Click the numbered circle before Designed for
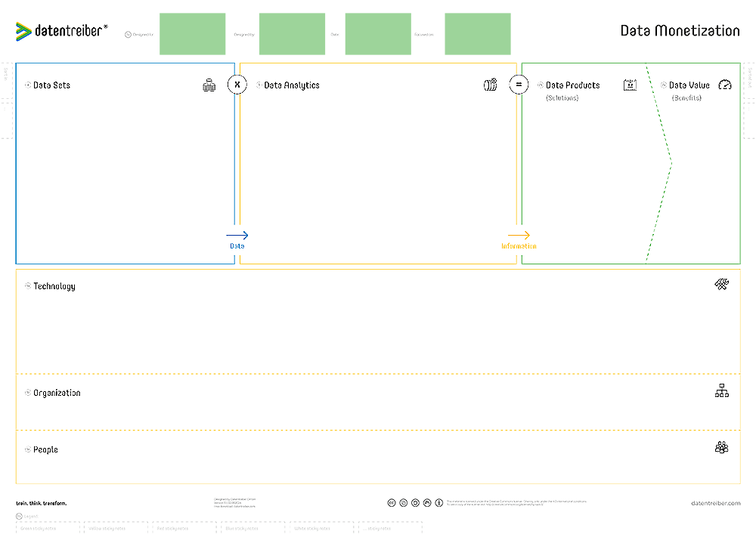The width and height of the screenshot is (756, 534). [128, 35]
